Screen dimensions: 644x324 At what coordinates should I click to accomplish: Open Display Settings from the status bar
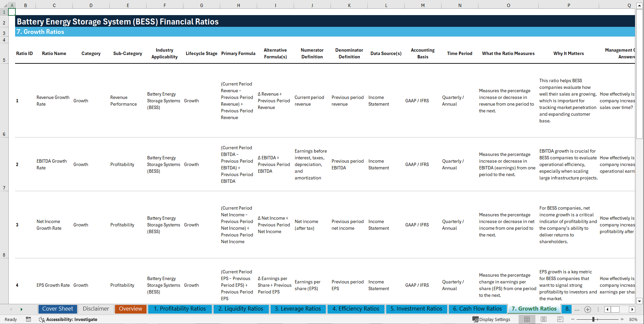494,319
